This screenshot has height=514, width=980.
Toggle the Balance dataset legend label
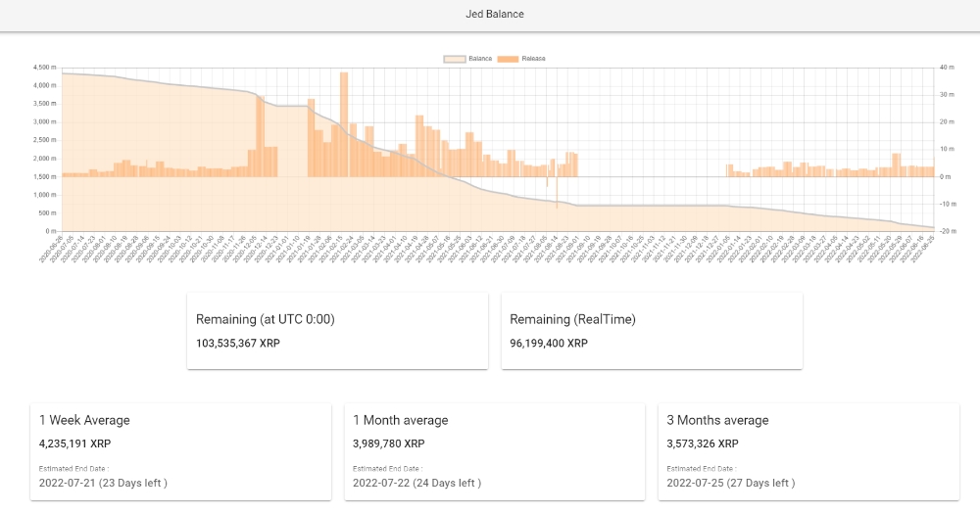coord(480,59)
